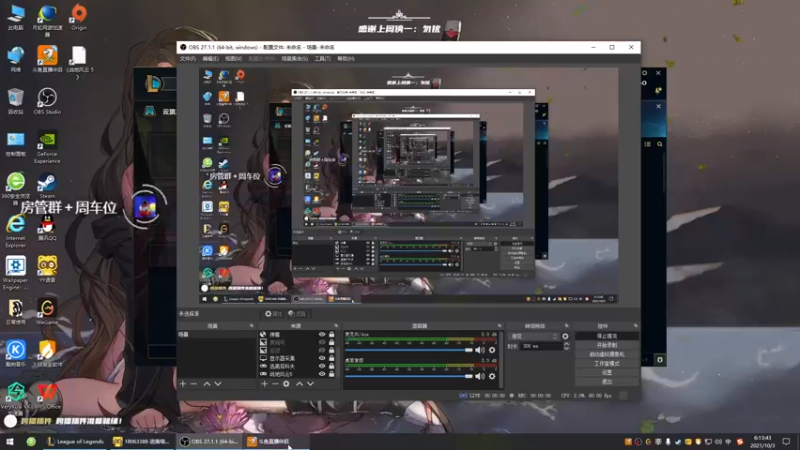The width and height of the screenshot is (800, 450).
Task: Open the 桌面音频 channel gear settings
Action: (492, 376)
